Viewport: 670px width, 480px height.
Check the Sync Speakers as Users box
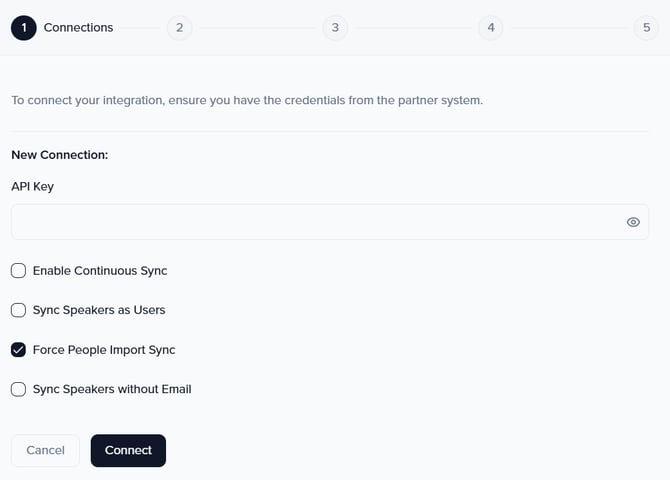coord(18,310)
